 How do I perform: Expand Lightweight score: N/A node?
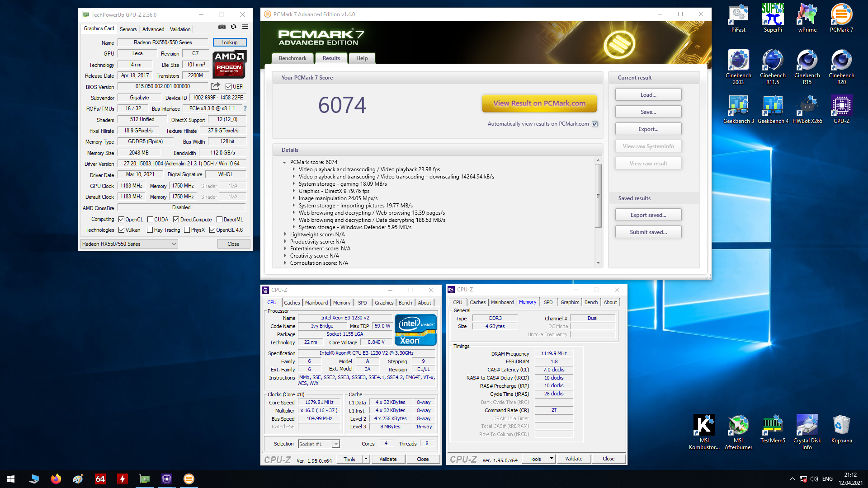(x=285, y=235)
